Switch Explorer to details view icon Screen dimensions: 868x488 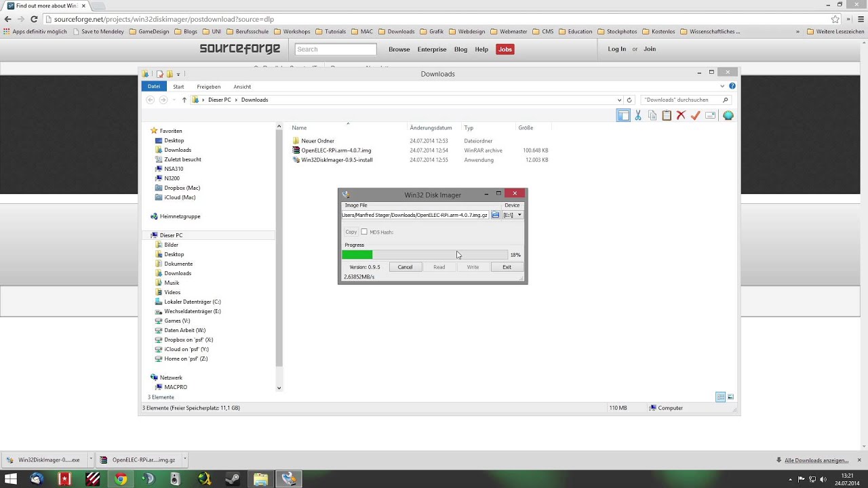coord(721,397)
